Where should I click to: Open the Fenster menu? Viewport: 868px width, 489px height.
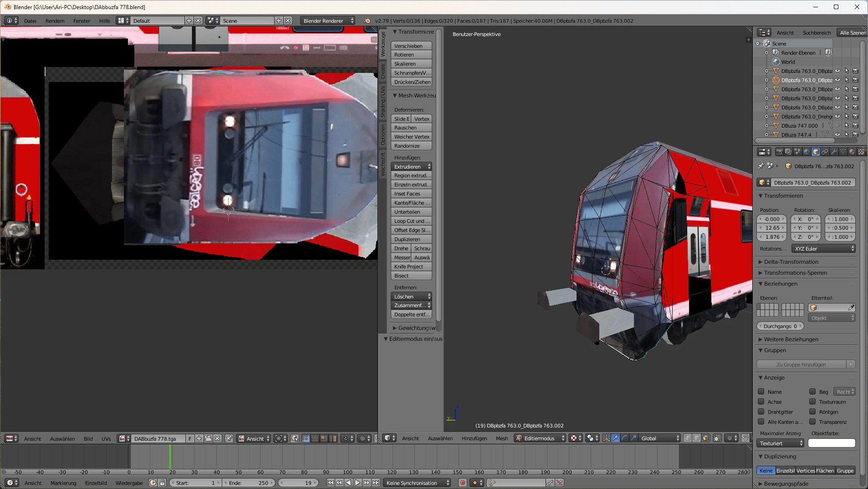(x=82, y=21)
